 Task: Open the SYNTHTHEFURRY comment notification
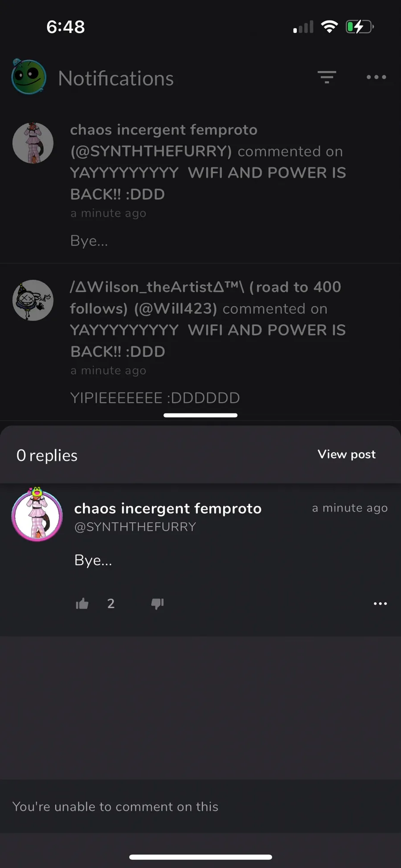[200, 185]
